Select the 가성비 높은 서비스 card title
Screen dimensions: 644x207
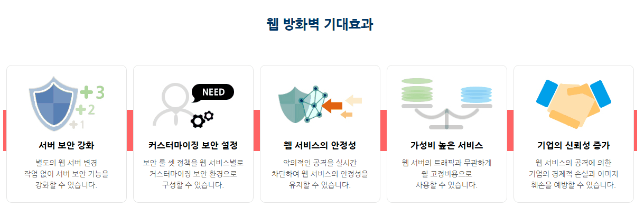pos(447,145)
